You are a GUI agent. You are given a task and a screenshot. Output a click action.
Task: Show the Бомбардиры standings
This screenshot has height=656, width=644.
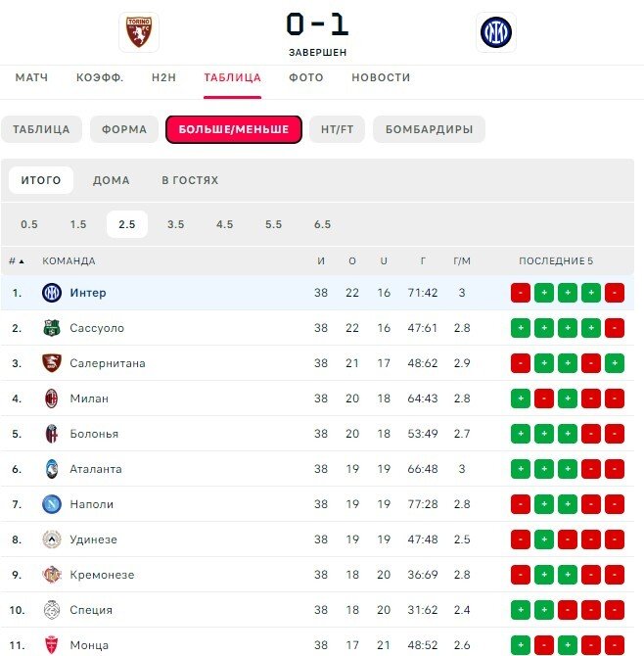click(x=429, y=129)
